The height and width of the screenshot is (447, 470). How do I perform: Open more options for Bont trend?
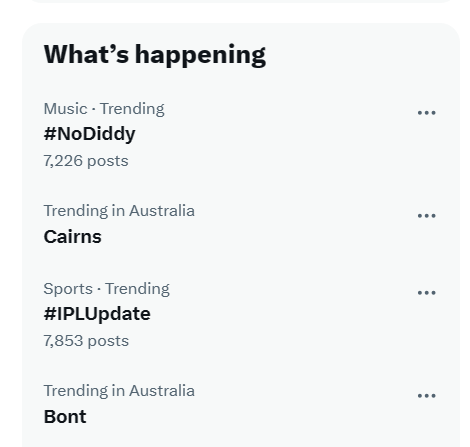coord(426,396)
